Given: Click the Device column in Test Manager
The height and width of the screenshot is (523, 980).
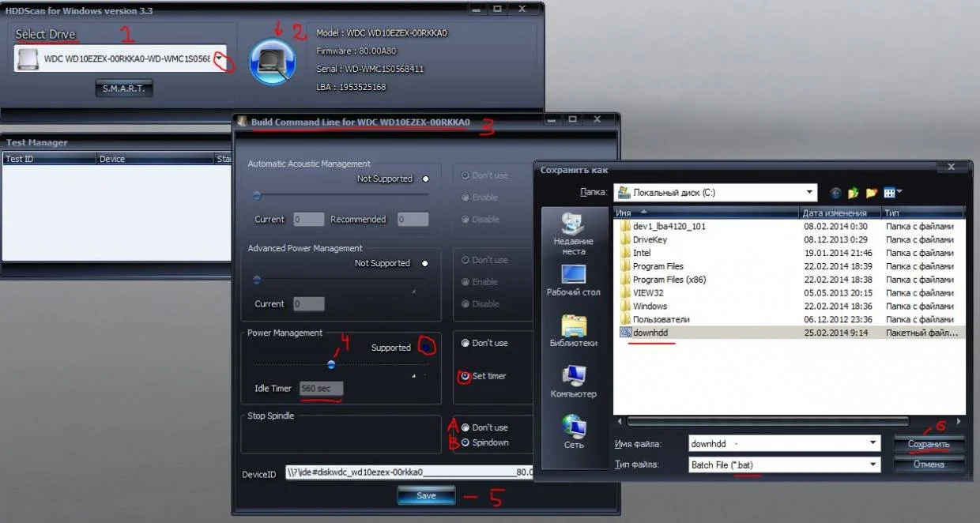Looking at the screenshot, I should [155, 159].
